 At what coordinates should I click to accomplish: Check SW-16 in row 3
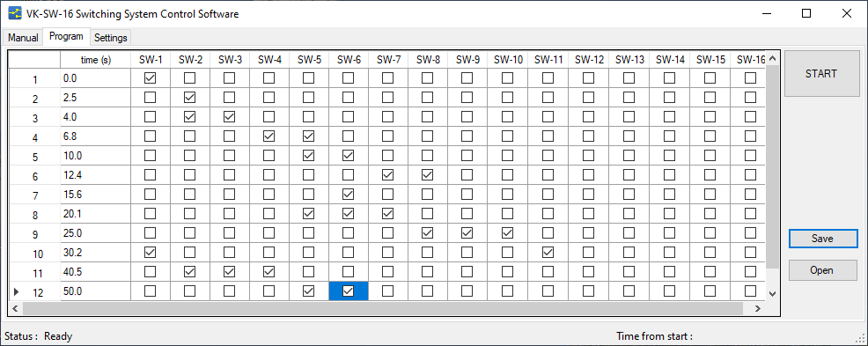(750, 117)
